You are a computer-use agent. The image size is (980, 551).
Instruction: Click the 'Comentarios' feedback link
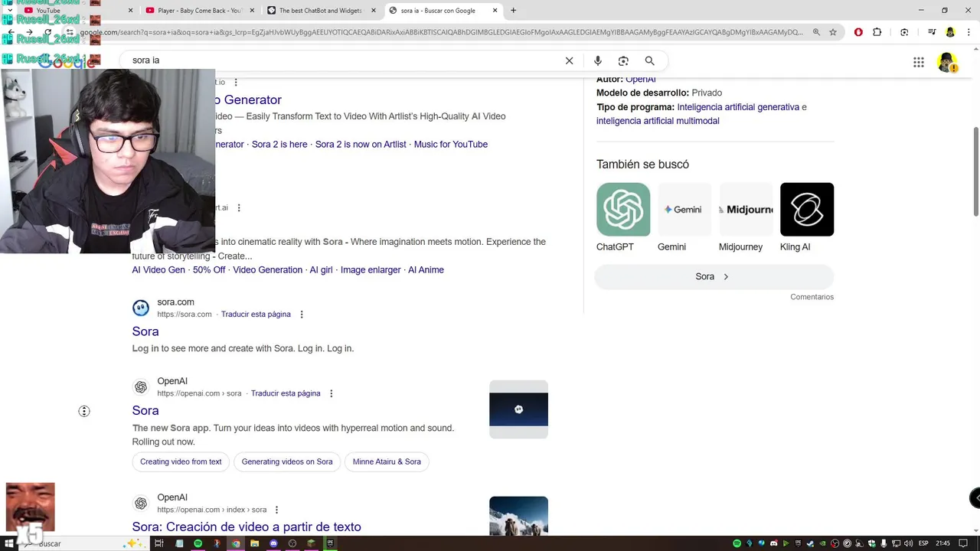pyautogui.click(x=812, y=297)
